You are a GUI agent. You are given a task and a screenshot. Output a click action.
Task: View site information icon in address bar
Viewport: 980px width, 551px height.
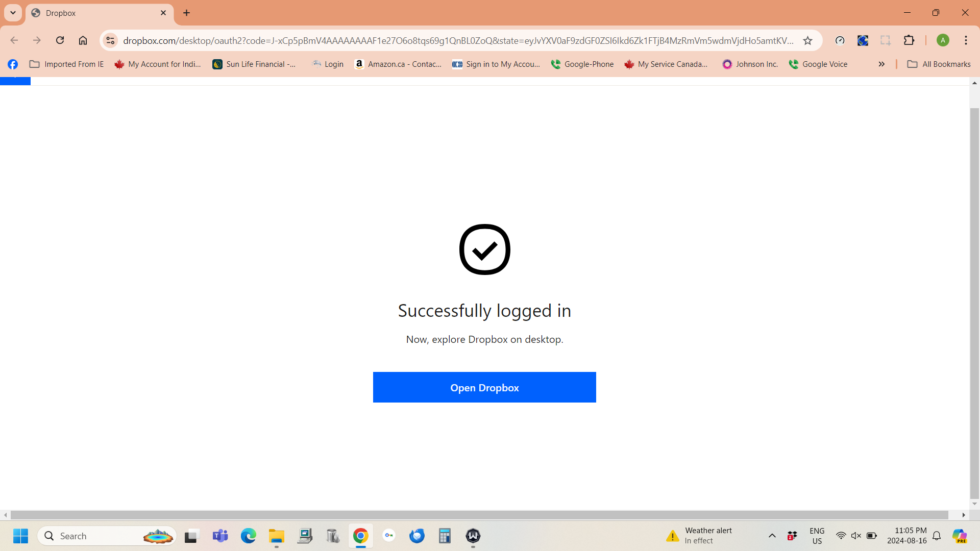[110, 40]
